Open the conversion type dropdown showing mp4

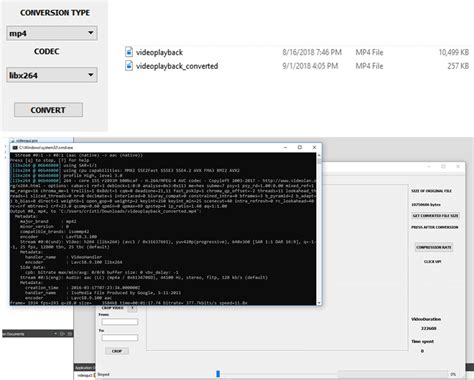click(x=52, y=33)
